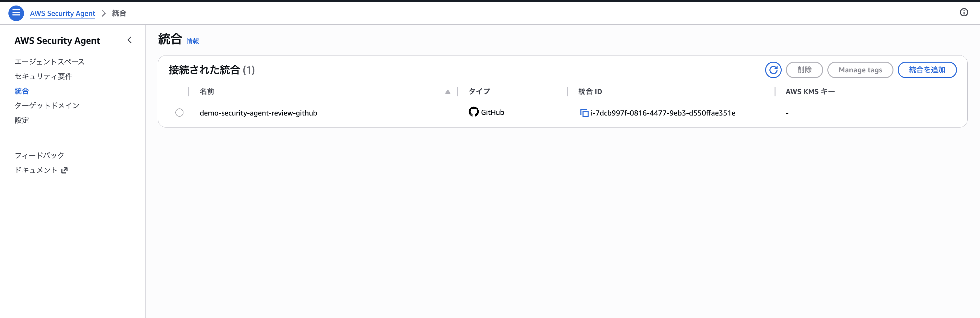
Task: Click the refresh icon to reload integrations
Action: pos(773,70)
